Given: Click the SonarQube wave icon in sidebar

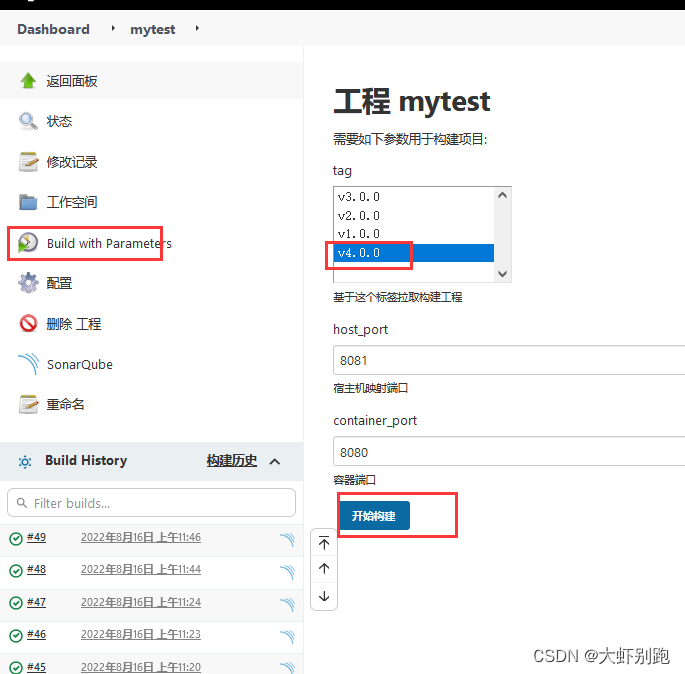Looking at the screenshot, I should 28,364.
